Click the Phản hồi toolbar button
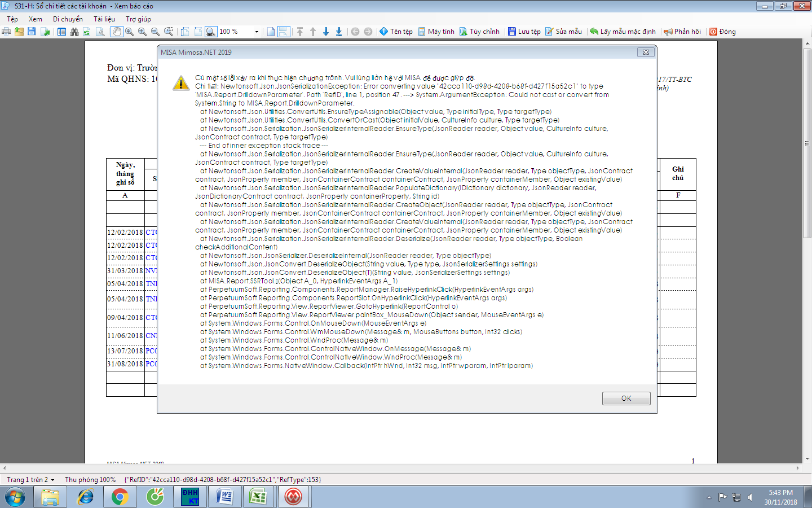 682,32
